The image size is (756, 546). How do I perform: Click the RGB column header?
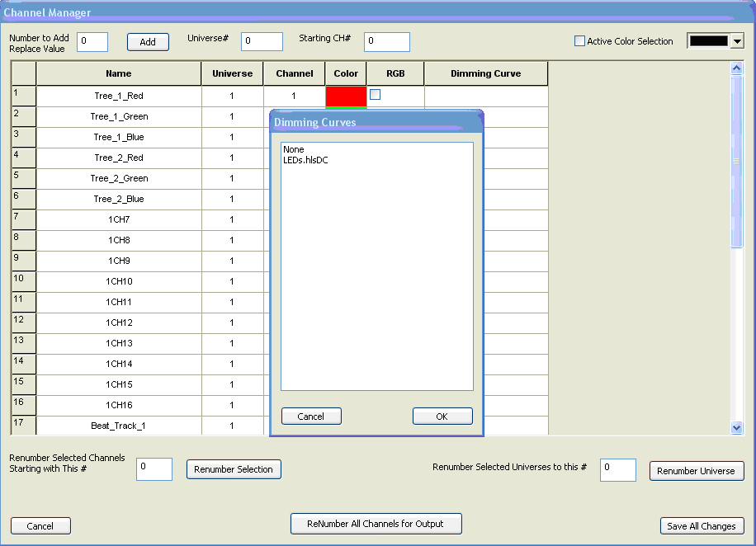click(395, 73)
